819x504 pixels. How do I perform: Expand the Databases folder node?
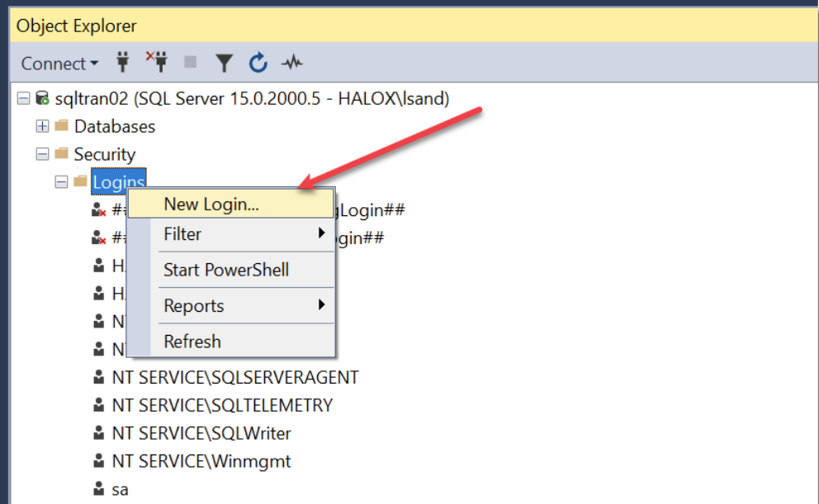click(x=42, y=126)
